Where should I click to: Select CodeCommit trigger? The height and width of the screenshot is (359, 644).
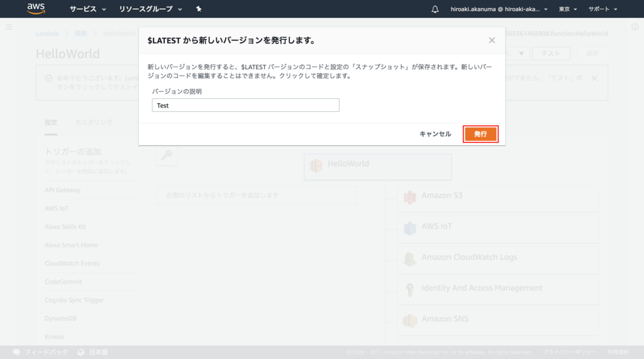[64, 282]
